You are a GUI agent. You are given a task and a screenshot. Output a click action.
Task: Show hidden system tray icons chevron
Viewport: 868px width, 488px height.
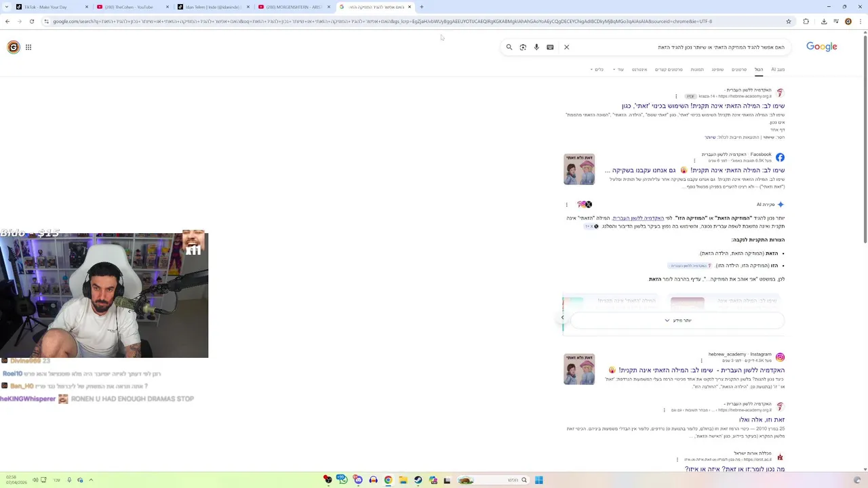tap(91, 480)
